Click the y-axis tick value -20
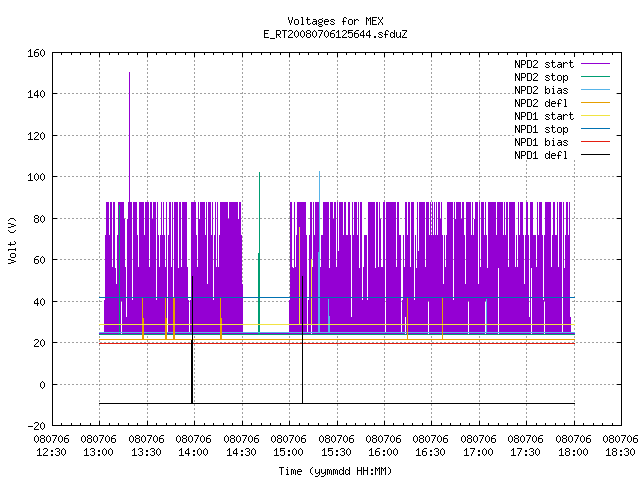The image size is (640, 480). pyautogui.click(x=36, y=426)
